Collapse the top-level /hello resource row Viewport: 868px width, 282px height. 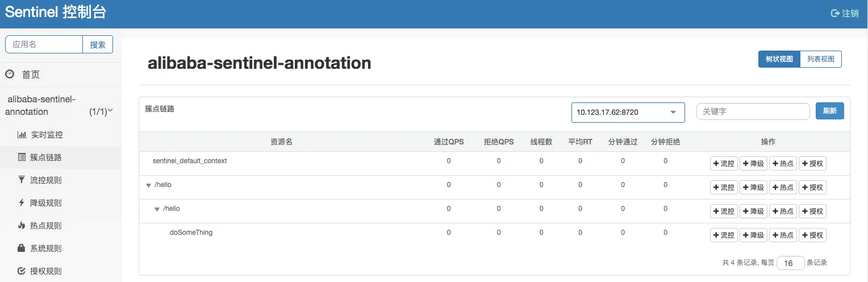coord(149,185)
